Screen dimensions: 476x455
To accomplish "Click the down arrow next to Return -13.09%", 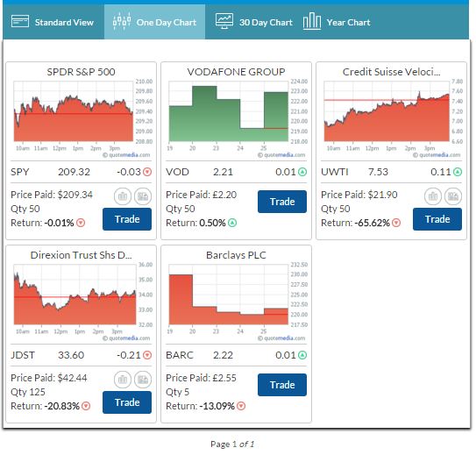I will click(x=241, y=406).
